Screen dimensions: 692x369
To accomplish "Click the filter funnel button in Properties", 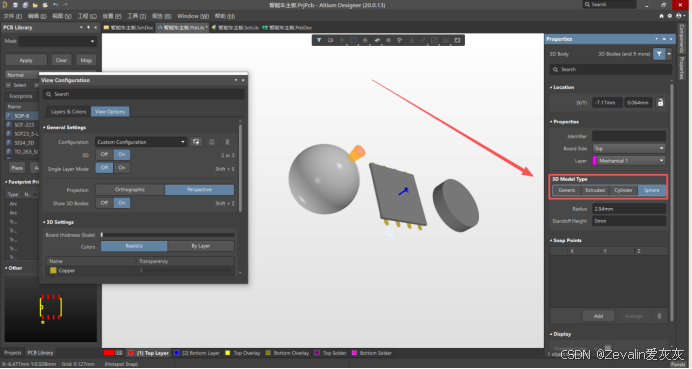I will pos(659,54).
